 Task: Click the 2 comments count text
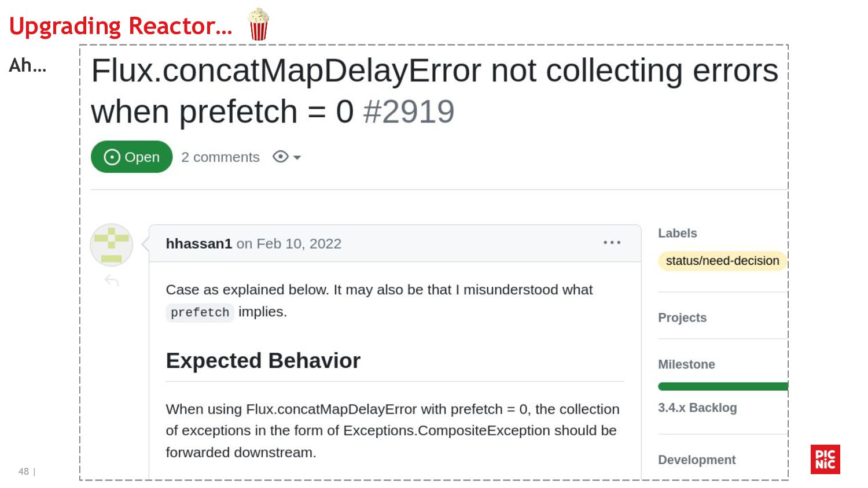click(220, 157)
